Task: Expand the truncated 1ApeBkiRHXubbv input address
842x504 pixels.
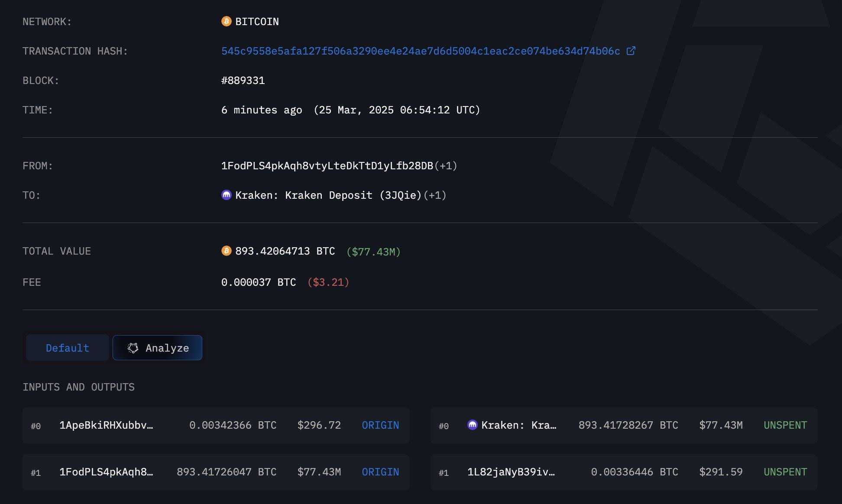Action: pos(107,425)
